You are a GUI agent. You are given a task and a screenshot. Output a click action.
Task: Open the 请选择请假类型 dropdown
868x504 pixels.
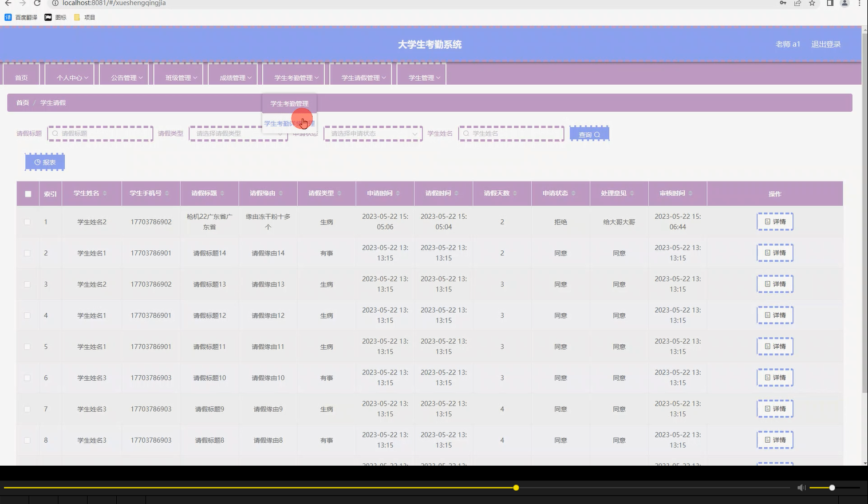(x=238, y=133)
